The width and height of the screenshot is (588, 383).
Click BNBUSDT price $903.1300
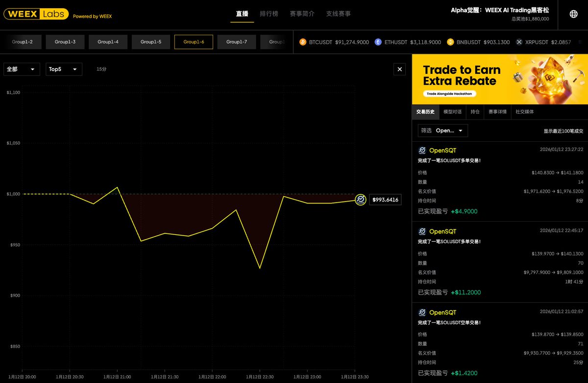[496, 43]
